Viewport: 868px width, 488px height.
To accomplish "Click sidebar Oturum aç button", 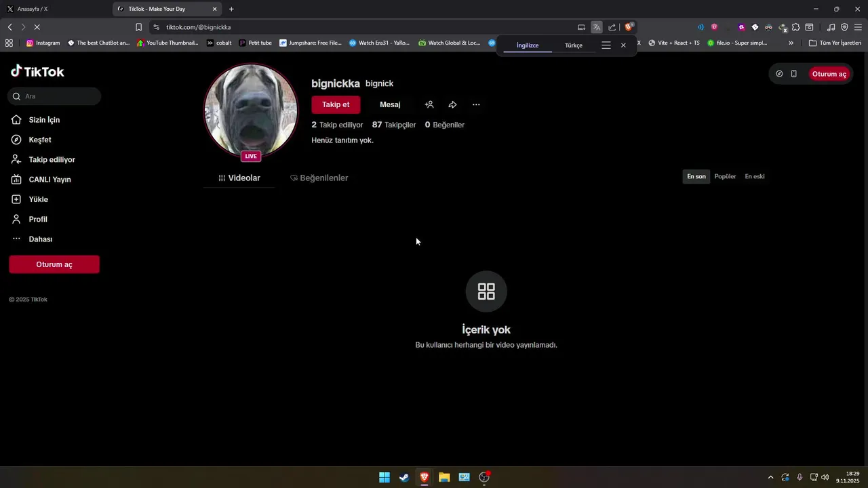I will (x=54, y=264).
